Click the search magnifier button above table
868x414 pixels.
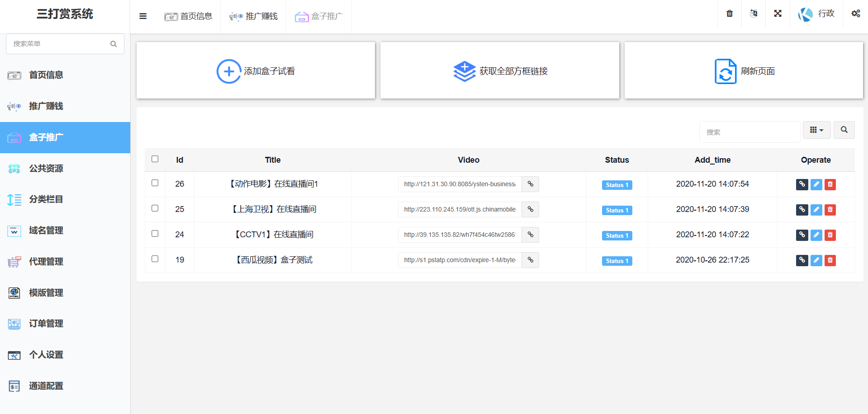tap(844, 130)
